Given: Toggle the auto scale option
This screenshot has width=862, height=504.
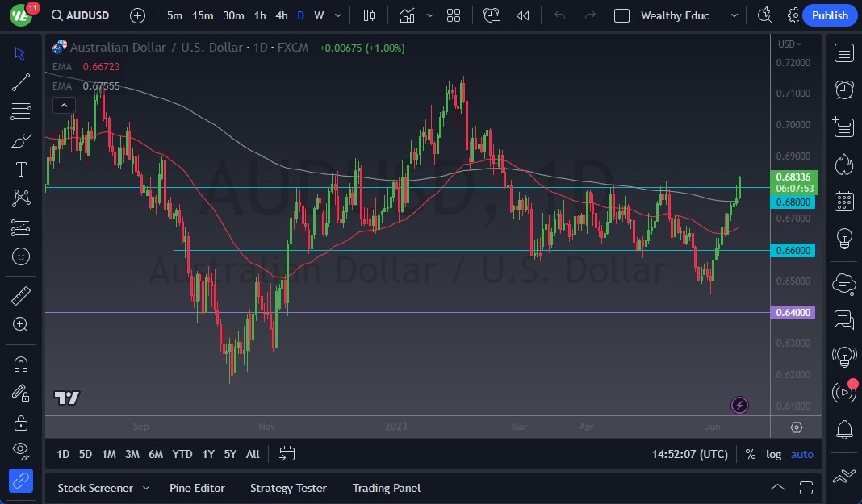Looking at the screenshot, I should point(801,454).
